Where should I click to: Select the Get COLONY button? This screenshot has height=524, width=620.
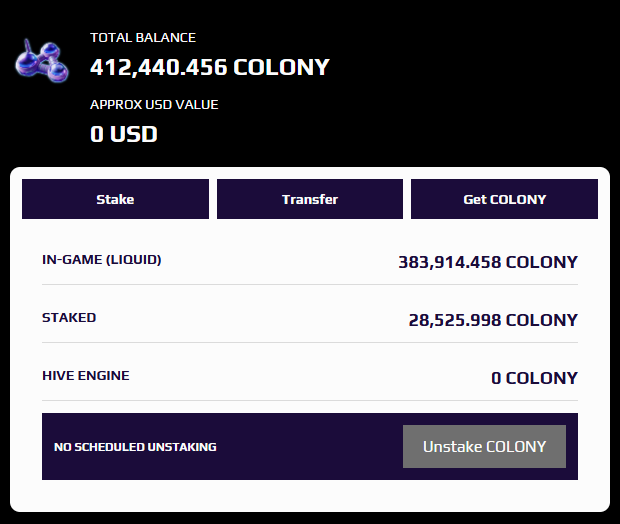pyautogui.click(x=505, y=199)
